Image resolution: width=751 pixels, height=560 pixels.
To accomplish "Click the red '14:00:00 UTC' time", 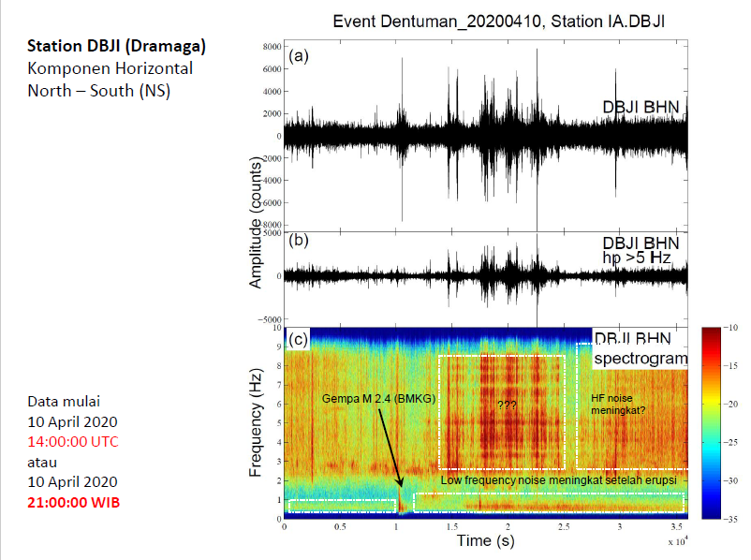I will [73, 441].
